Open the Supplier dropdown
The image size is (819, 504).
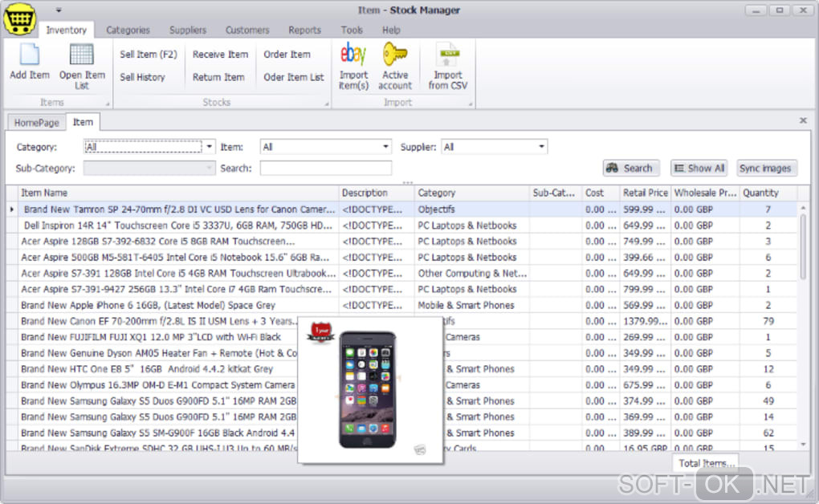(541, 147)
